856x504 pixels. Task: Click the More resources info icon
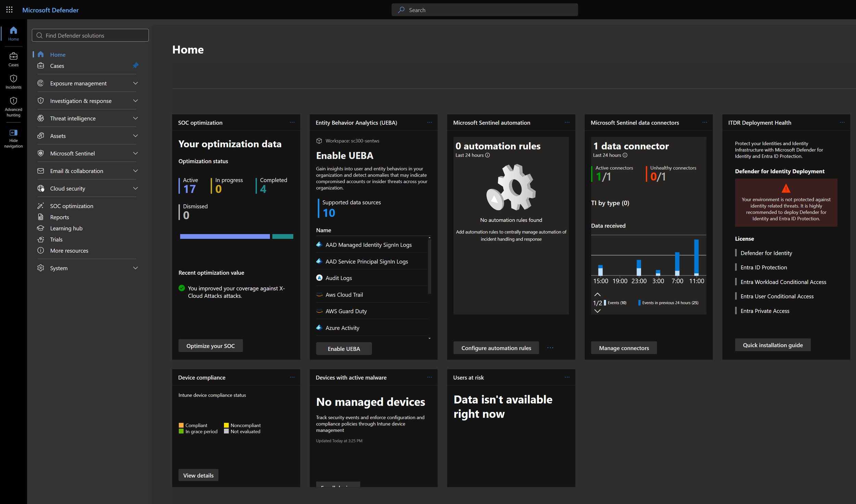tap(41, 250)
